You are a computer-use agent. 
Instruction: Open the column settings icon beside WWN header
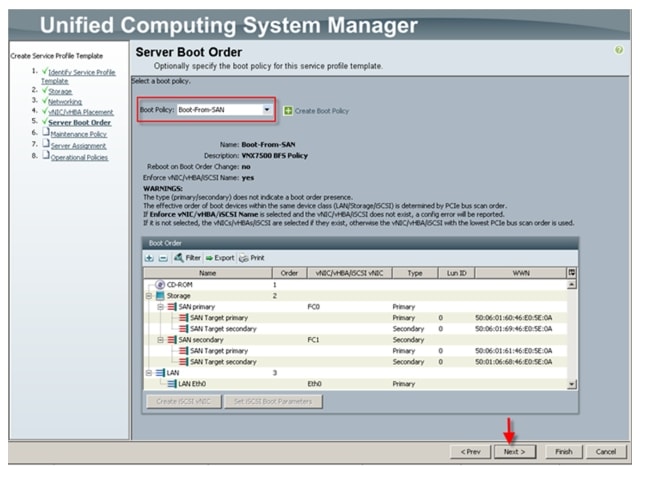[x=572, y=273]
